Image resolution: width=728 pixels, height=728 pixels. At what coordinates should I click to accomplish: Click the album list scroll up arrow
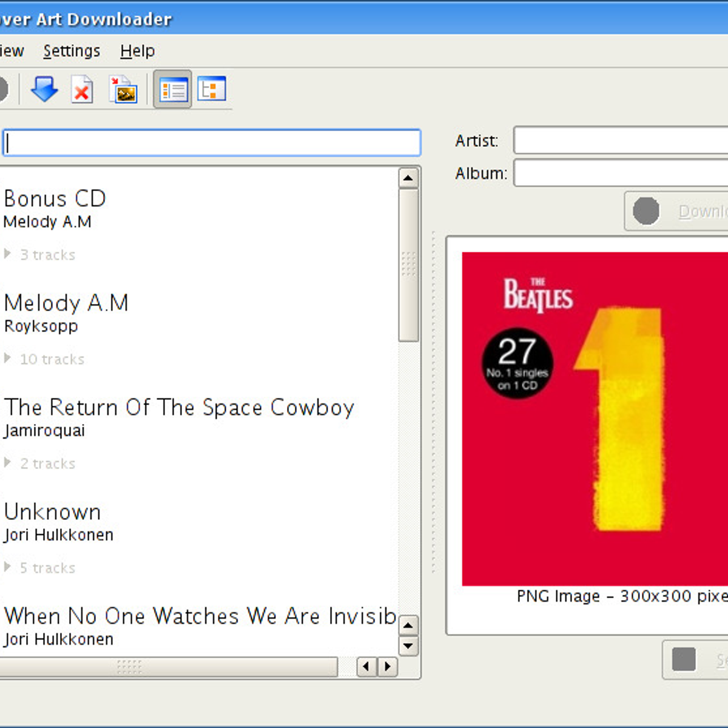tap(408, 178)
